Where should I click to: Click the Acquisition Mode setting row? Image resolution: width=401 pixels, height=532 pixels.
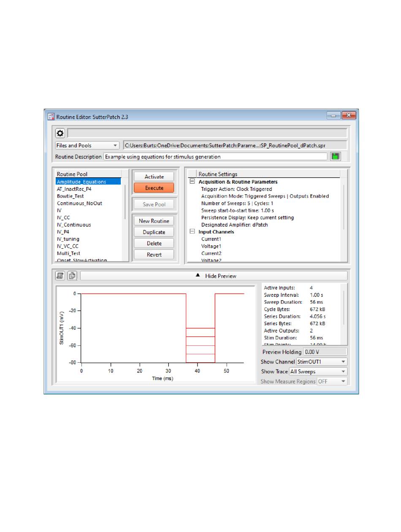click(265, 196)
